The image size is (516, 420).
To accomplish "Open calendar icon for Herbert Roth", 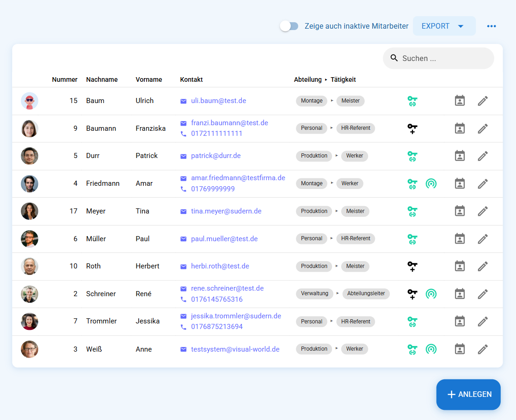I will [x=460, y=266].
